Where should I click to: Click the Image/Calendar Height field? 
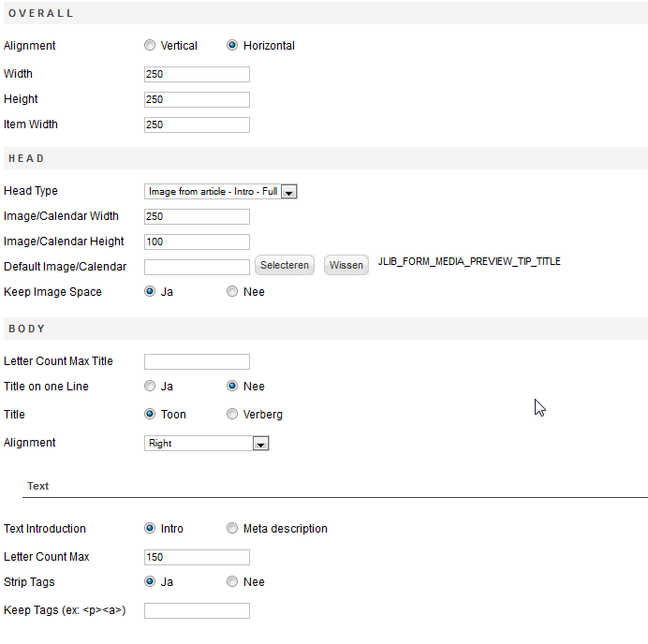click(197, 242)
